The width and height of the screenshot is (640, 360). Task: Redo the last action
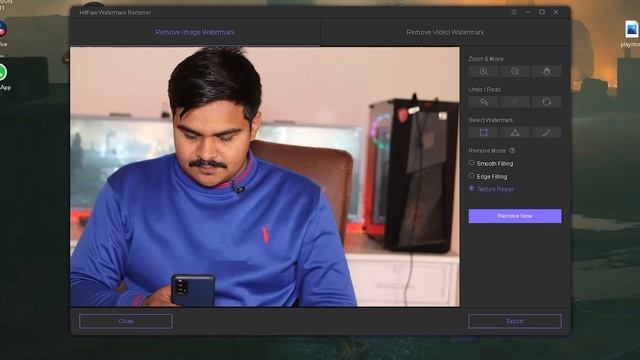[515, 102]
